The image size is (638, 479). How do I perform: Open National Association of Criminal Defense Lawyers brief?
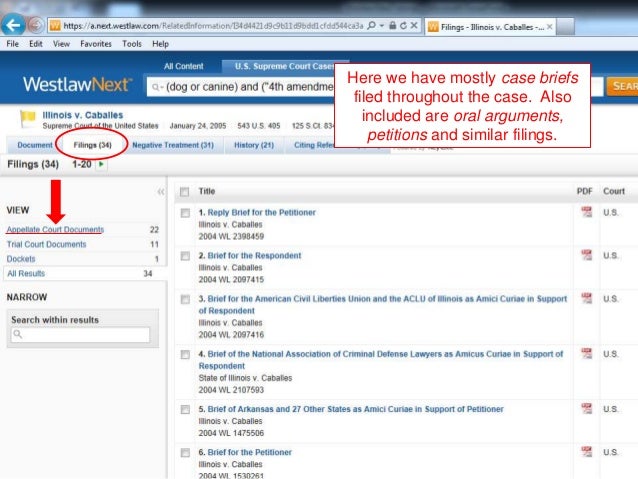point(381,360)
